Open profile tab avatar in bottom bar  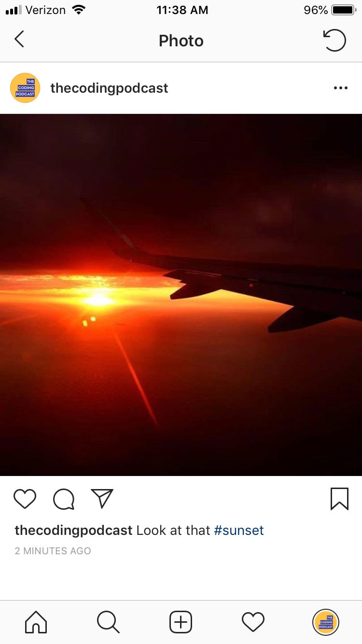[x=326, y=622]
